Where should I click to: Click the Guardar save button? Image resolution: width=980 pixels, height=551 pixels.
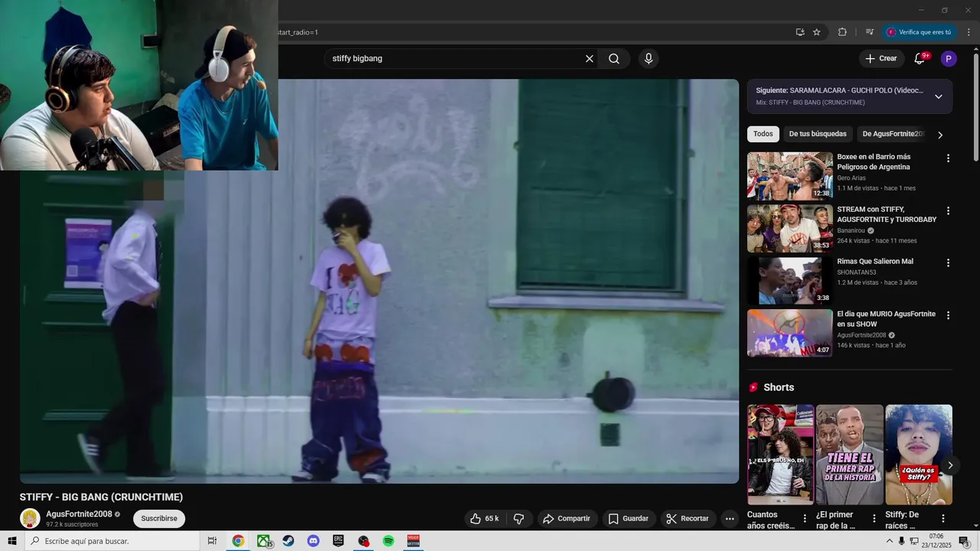629,519
